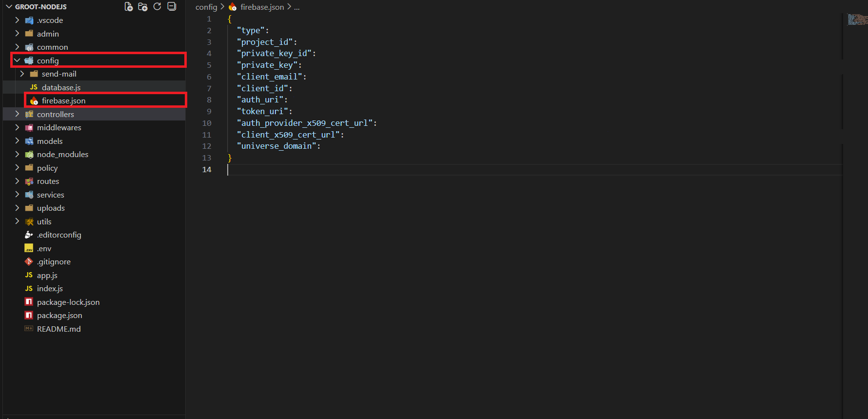The height and width of the screenshot is (419, 868).
Task: Open the database.js file
Action: [x=61, y=87]
